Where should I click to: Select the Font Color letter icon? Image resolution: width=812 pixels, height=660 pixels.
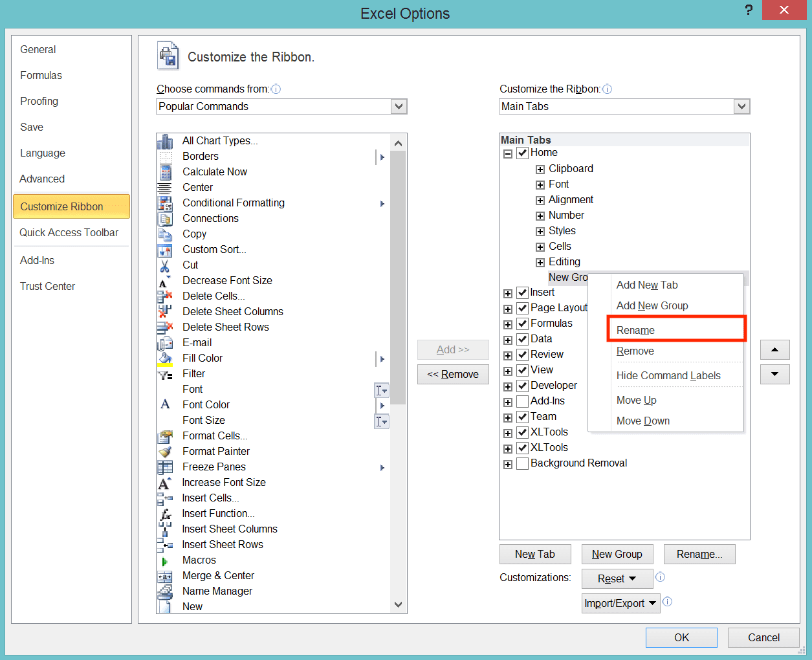click(165, 405)
